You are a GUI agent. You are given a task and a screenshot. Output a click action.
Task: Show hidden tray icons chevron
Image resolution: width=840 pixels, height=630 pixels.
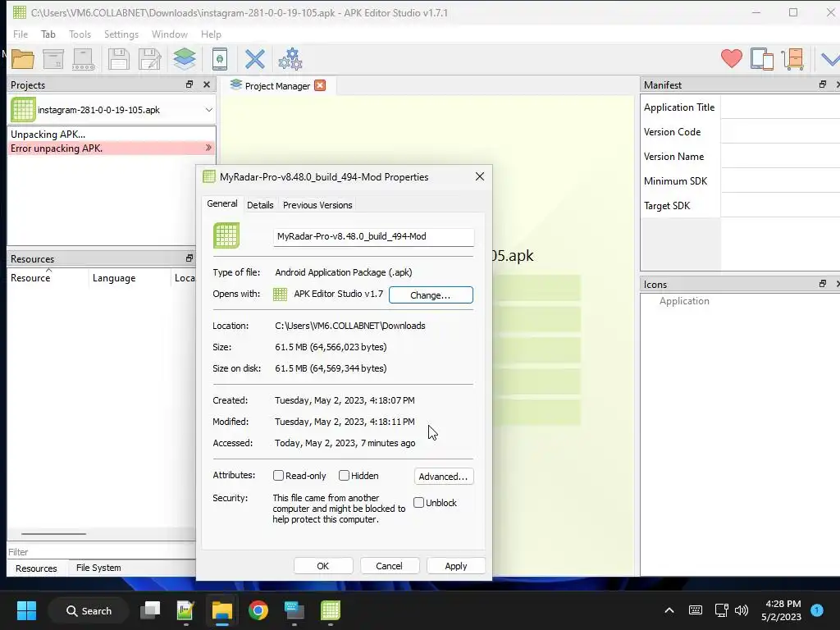[669, 610]
